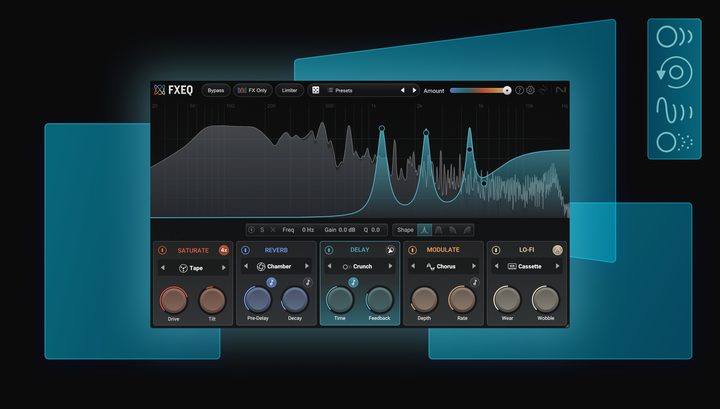Select previous Lo-Fi type left of Cassette
Screen dimensions: 720x409
point(496,266)
